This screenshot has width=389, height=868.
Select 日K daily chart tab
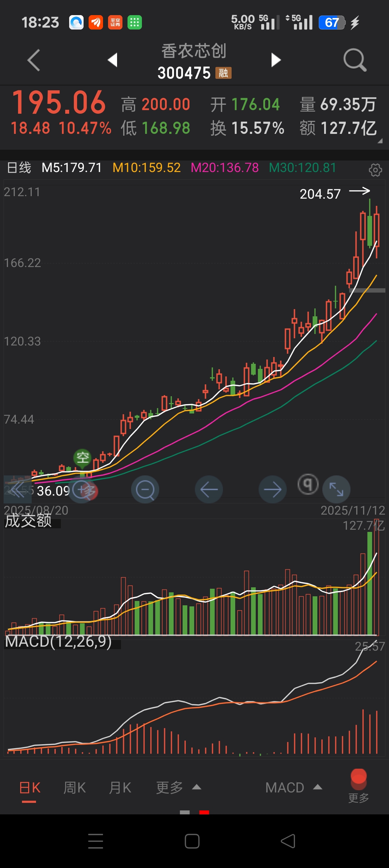click(30, 788)
